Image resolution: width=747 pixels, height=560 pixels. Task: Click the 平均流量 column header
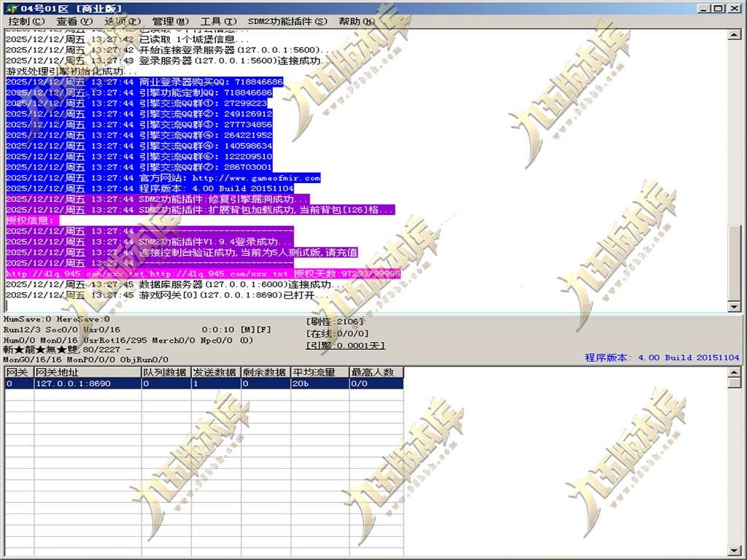coord(320,373)
